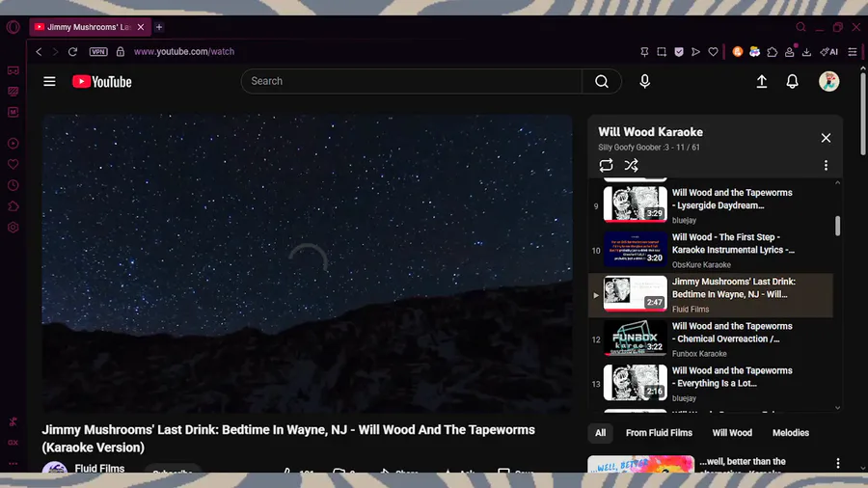
Task: Add page to bookmarks with heart icon
Action: (x=713, y=51)
